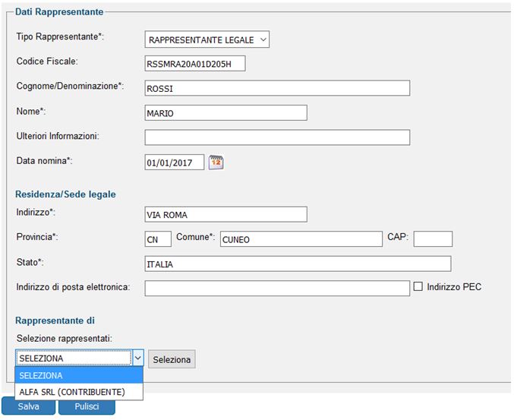Click the Stato field showing ITALIA
The image size is (514, 420).
click(x=298, y=264)
